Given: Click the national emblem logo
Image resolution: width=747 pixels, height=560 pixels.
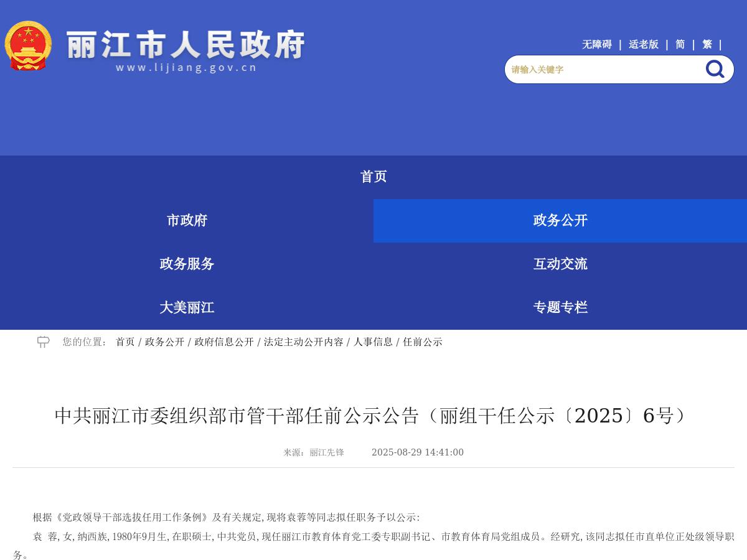Looking at the screenshot, I should coord(27,45).
